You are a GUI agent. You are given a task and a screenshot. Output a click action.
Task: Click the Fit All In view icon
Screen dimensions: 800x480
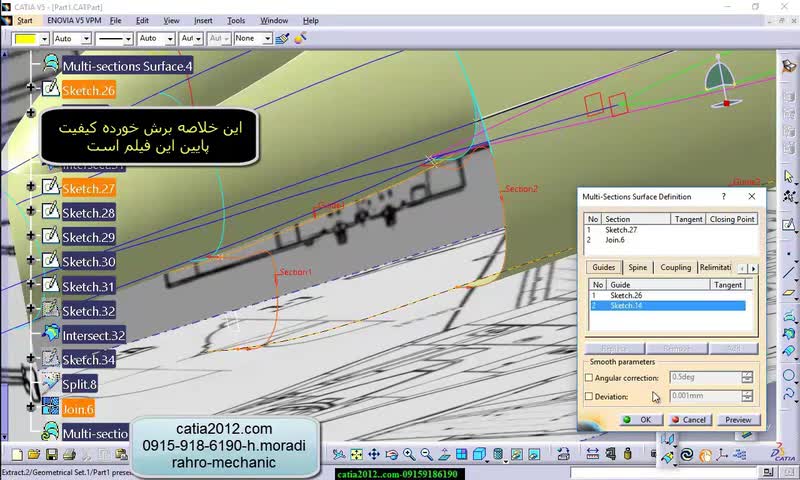pyautogui.click(x=356, y=454)
